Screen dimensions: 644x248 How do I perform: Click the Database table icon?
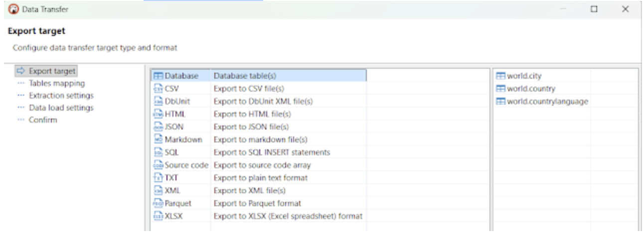pos(158,76)
